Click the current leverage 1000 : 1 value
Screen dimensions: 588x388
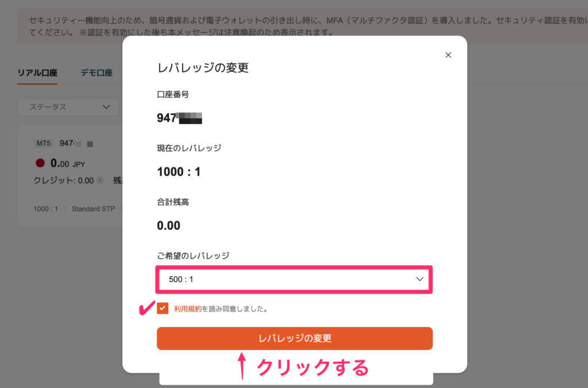(179, 171)
